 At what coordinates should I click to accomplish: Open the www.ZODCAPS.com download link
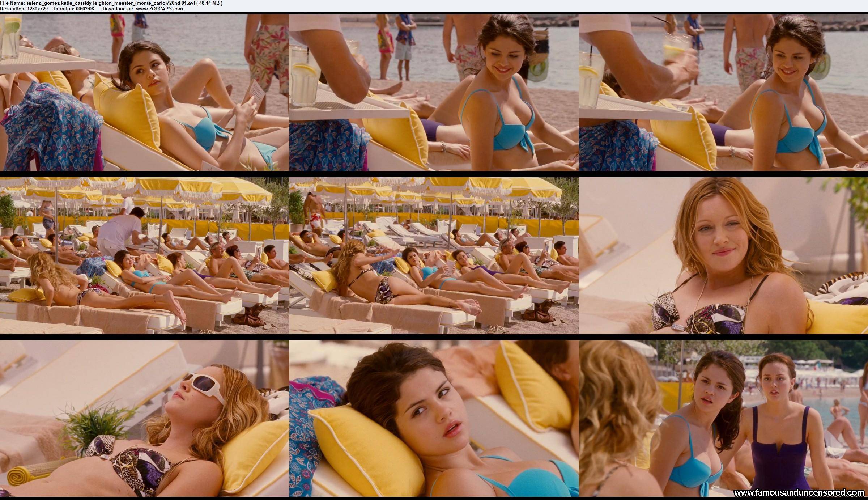click(159, 9)
